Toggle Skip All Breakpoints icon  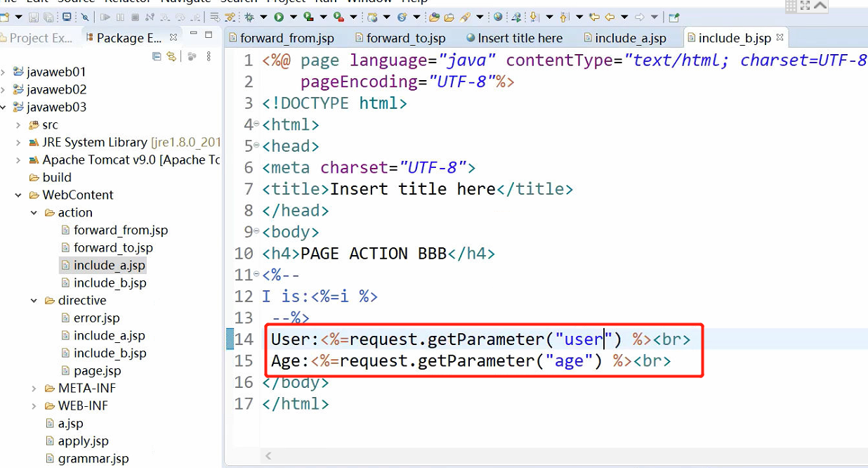point(84,17)
